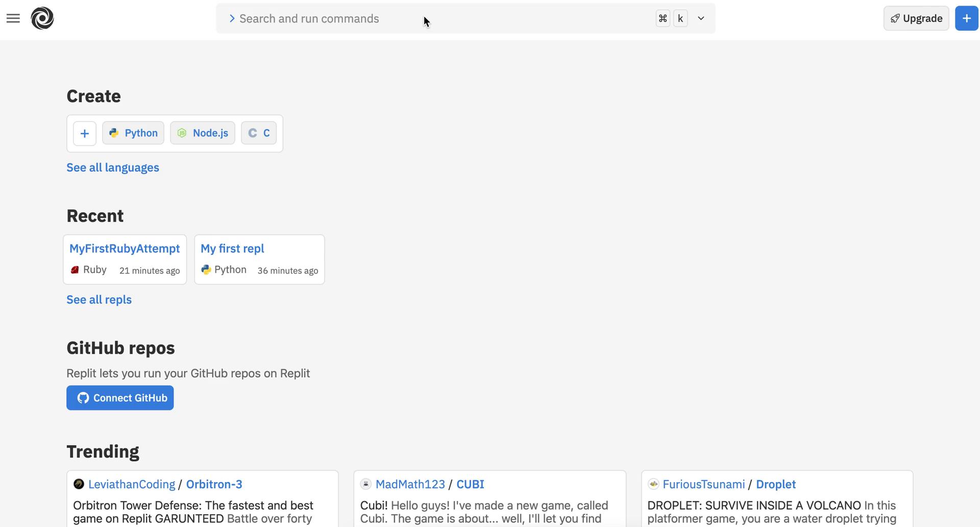Open the MyFirstRubyAttempt repl
Screen dimensions: 980x527
(x=125, y=249)
